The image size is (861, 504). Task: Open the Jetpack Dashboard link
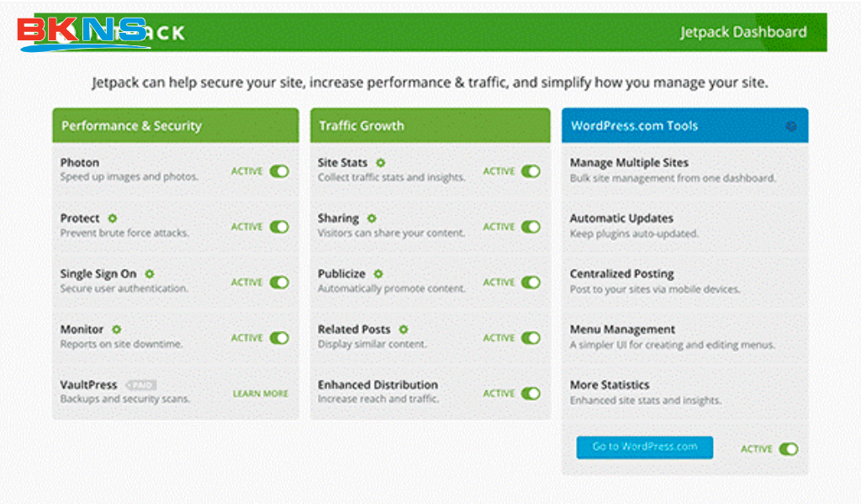pyautogui.click(x=743, y=32)
